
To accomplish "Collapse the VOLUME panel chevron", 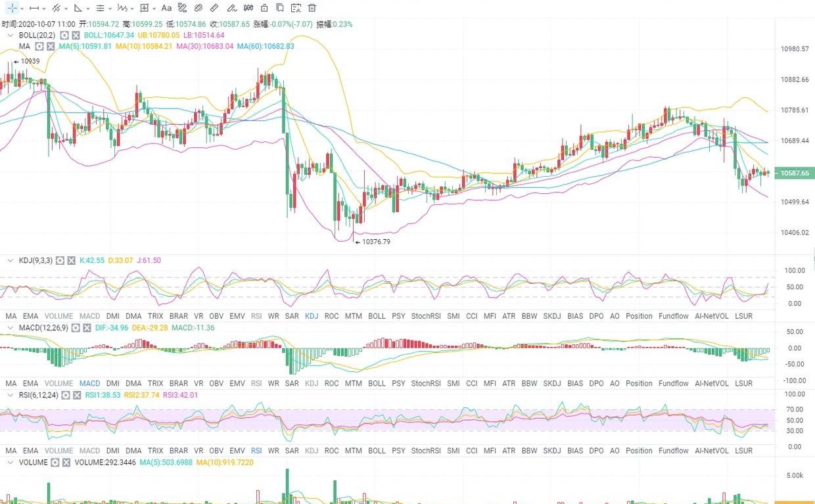I will click(10, 463).
